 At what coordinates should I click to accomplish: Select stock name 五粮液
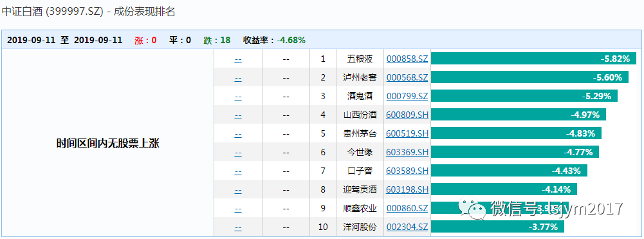[x=360, y=59]
